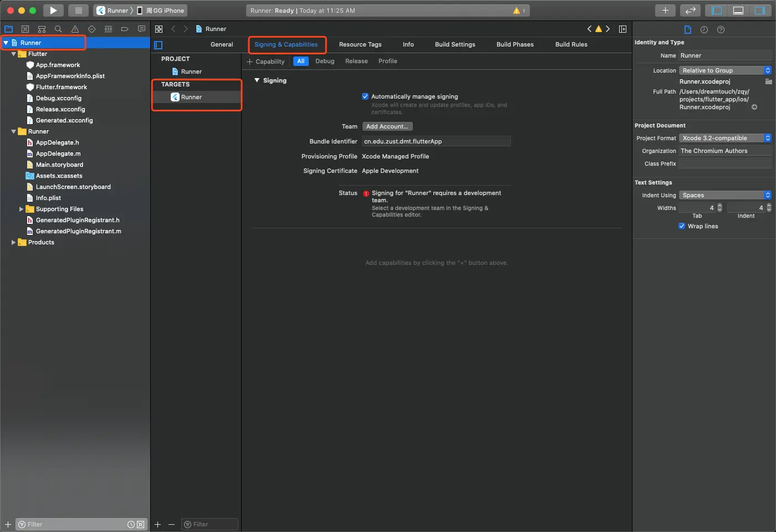Add an editor pane on the right
This screenshot has height=532, width=776.
pyautogui.click(x=623, y=29)
